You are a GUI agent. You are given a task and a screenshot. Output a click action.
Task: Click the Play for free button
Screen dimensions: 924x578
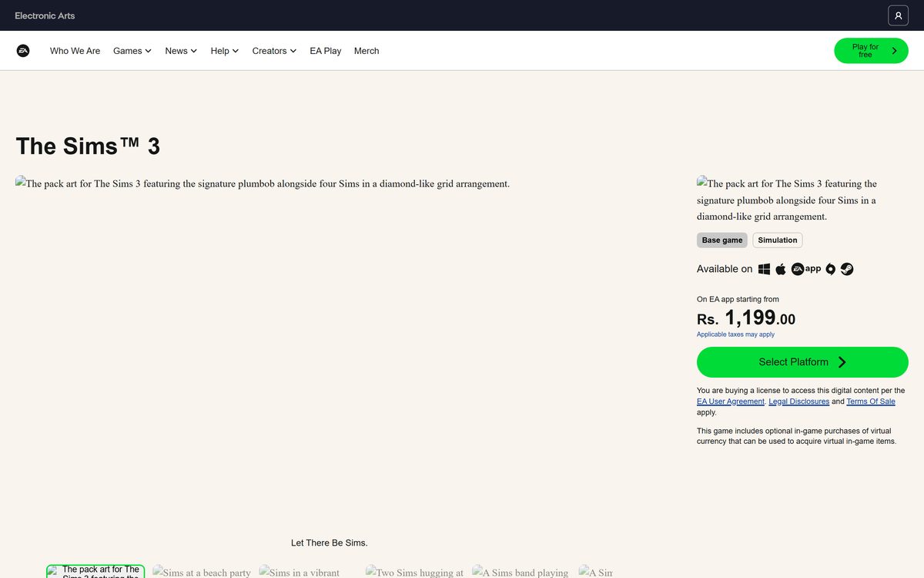pyautogui.click(x=871, y=51)
